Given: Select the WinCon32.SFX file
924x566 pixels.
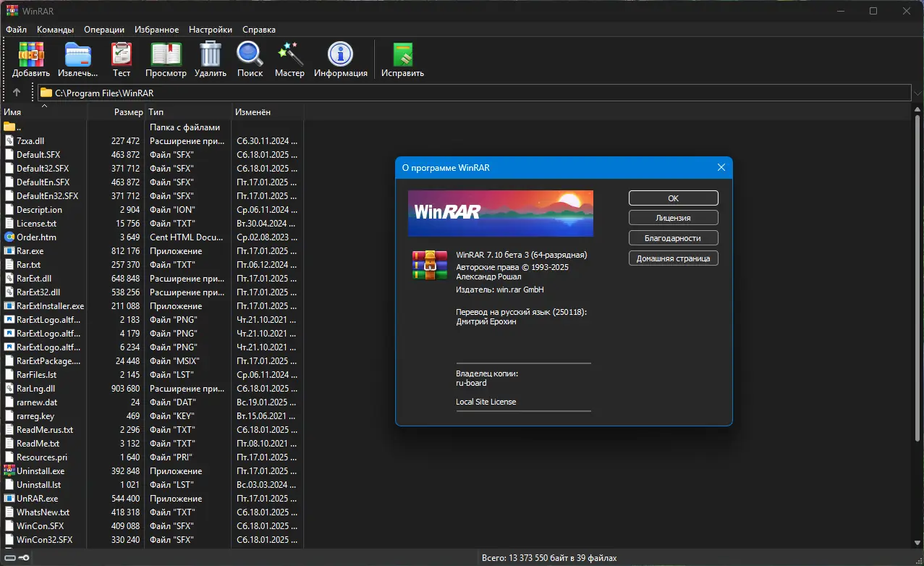Looking at the screenshot, I should pos(44,539).
